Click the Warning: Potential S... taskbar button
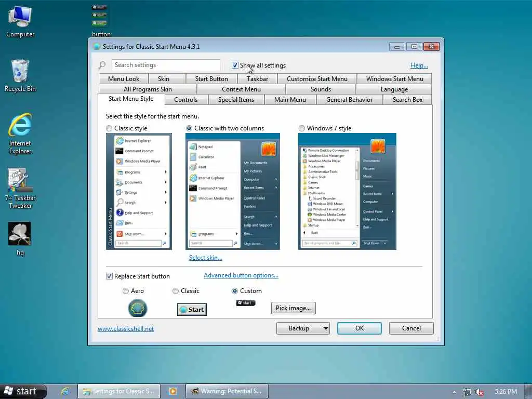The height and width of the screenshot is (399, 532). click(227, 391)
